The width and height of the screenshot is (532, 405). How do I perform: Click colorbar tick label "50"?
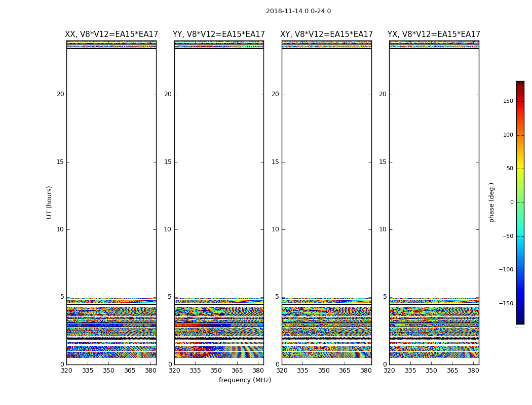510,169
